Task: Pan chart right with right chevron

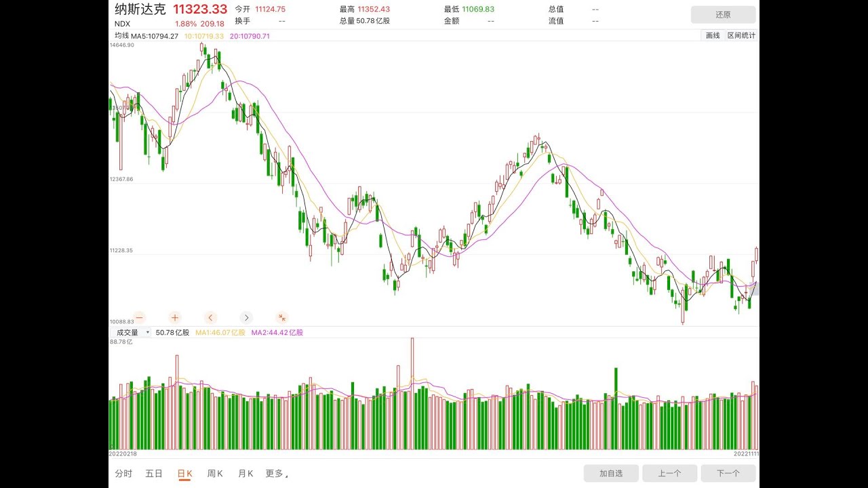Action: 246,317
